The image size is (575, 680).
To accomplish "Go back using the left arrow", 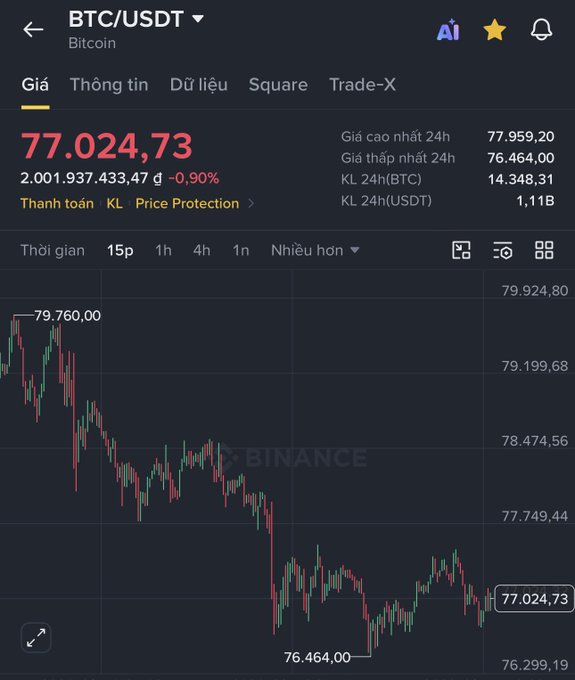I will (33, 30).
